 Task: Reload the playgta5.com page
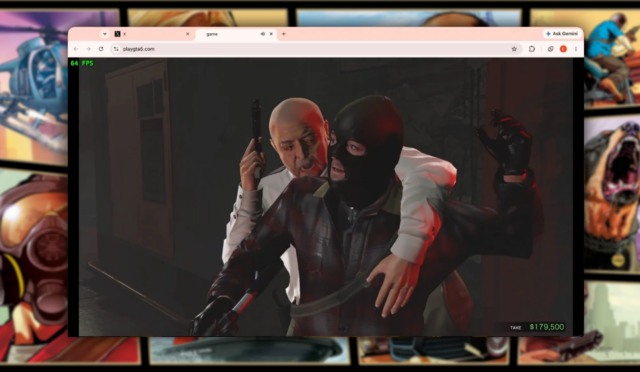click(x=101, y=49)
